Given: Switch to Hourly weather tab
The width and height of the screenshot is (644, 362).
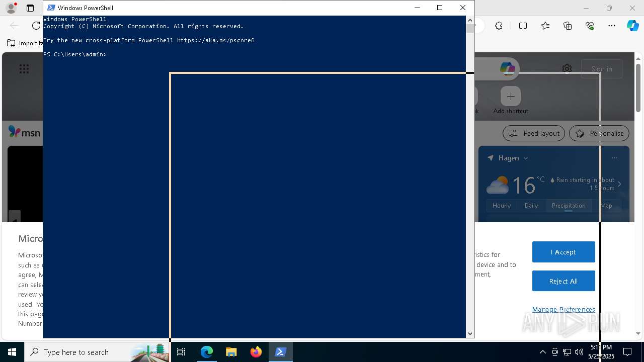Looking at the screenshot, I should pyautogui.click(x=502, y=206).
